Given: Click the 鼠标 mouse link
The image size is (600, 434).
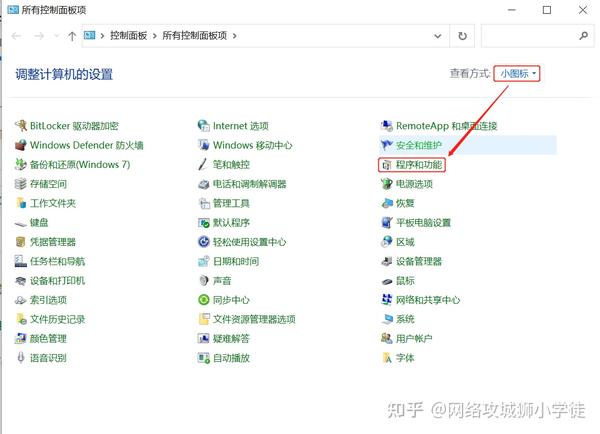Looking at the screenshot, I should [405, 281].
